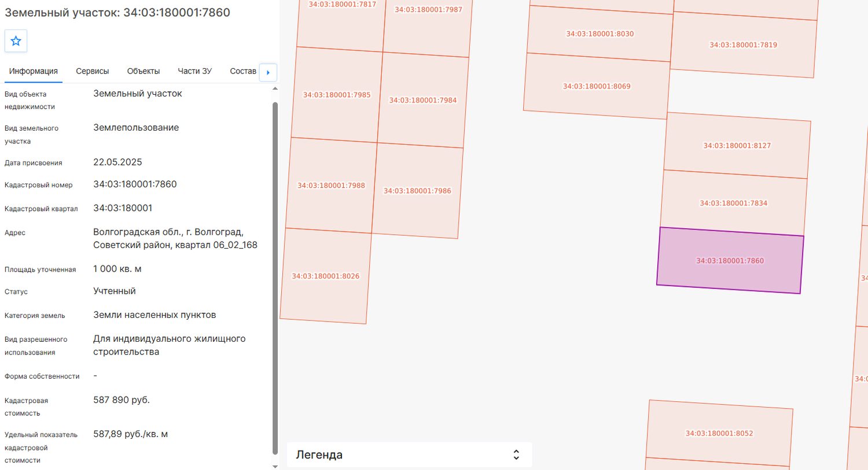
Task: Select parcel 34:03:180001:8030 on map
Action: coord(599,34)
